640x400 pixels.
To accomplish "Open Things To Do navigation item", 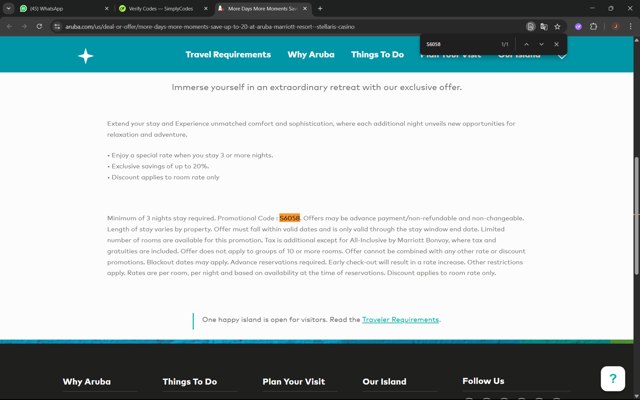I will click(x=378, y=55).
